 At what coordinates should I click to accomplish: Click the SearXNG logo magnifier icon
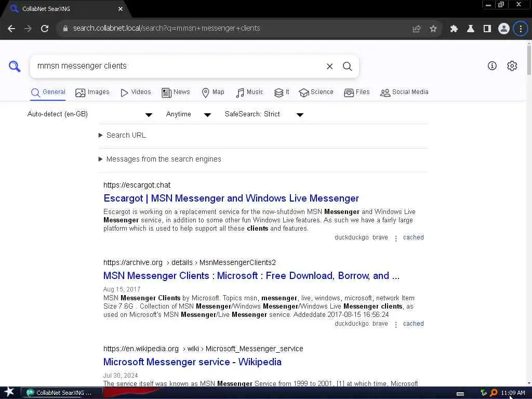point(15,66)
